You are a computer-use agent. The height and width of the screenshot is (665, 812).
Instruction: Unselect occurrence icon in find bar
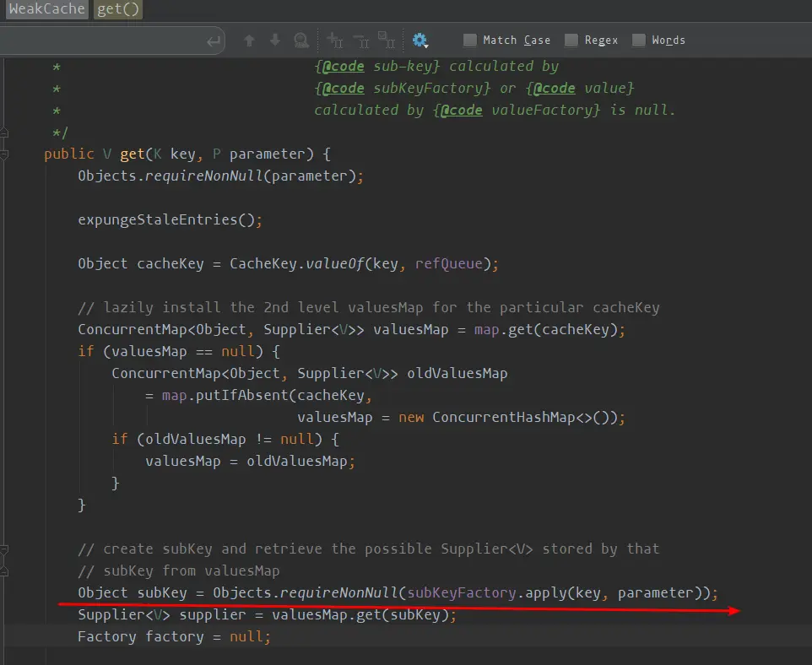(361, 41)
